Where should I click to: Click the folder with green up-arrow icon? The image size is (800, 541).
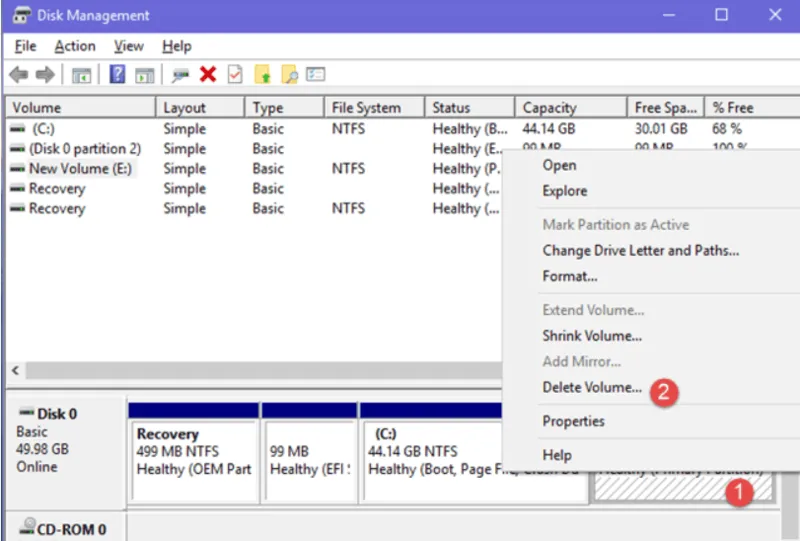coord(262,75)
